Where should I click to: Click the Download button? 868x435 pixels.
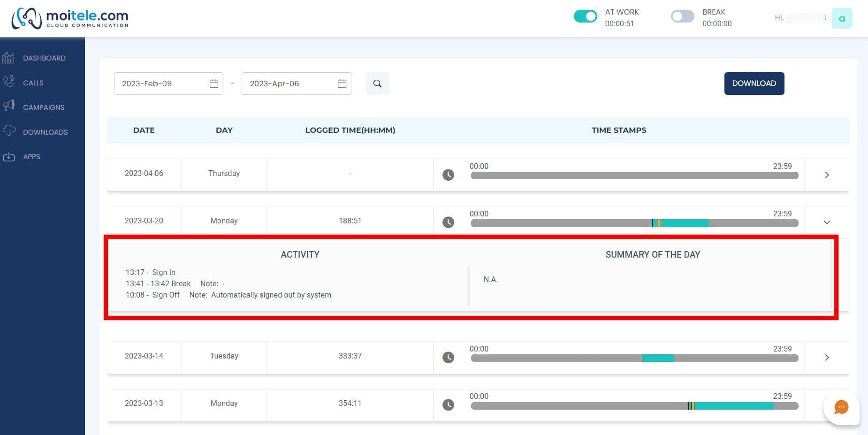click(754, 83)
